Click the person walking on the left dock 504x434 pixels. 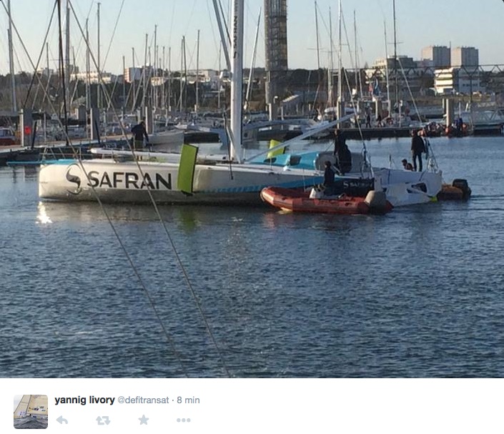pos(139,135)
